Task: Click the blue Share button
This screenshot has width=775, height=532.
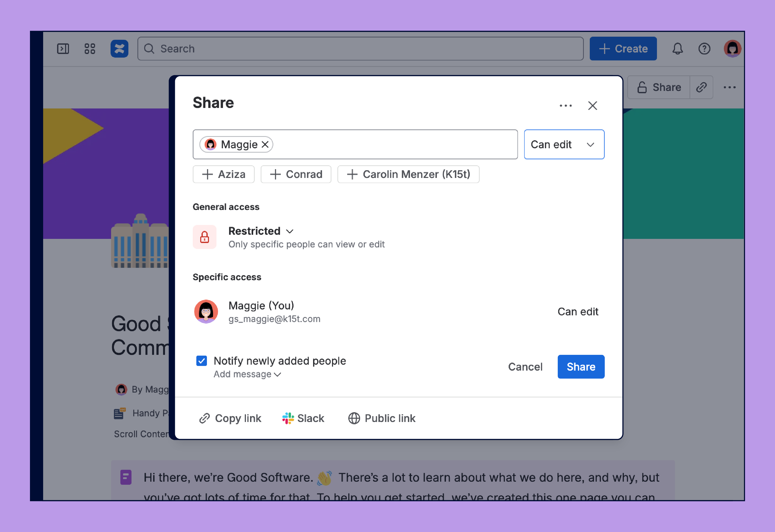Action: [580, 367]
